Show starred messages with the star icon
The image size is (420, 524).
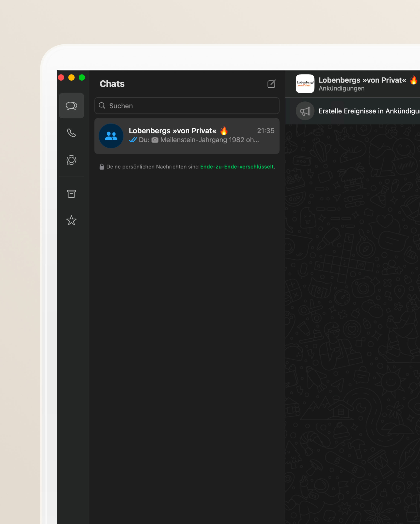(x=71, y=220)
